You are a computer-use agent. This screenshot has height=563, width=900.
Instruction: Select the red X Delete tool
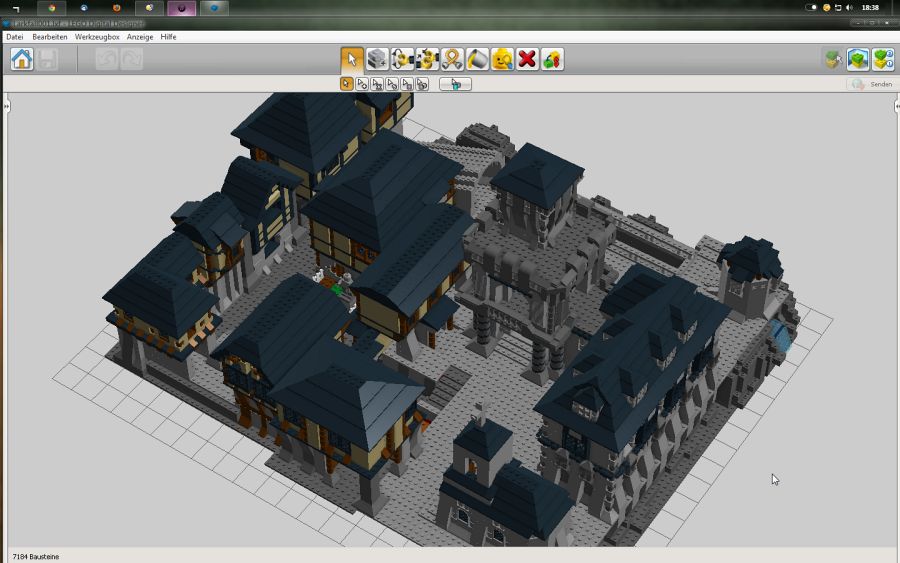(x=527, y=59)
